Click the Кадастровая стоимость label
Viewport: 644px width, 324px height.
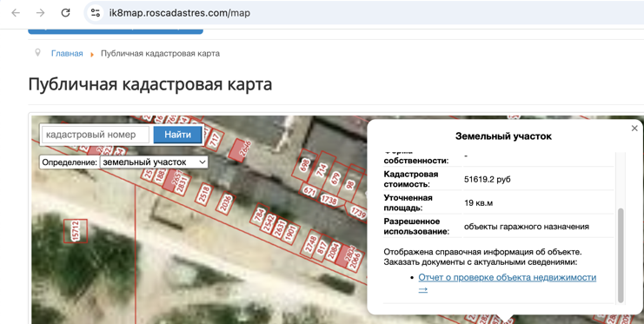coord(411,179)
